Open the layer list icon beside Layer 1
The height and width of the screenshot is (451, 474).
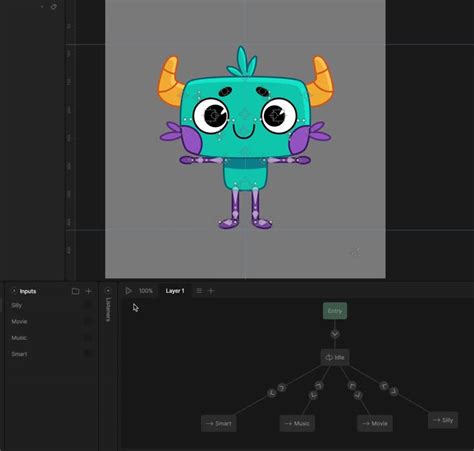pyautogui.click(x=199, y=291)
